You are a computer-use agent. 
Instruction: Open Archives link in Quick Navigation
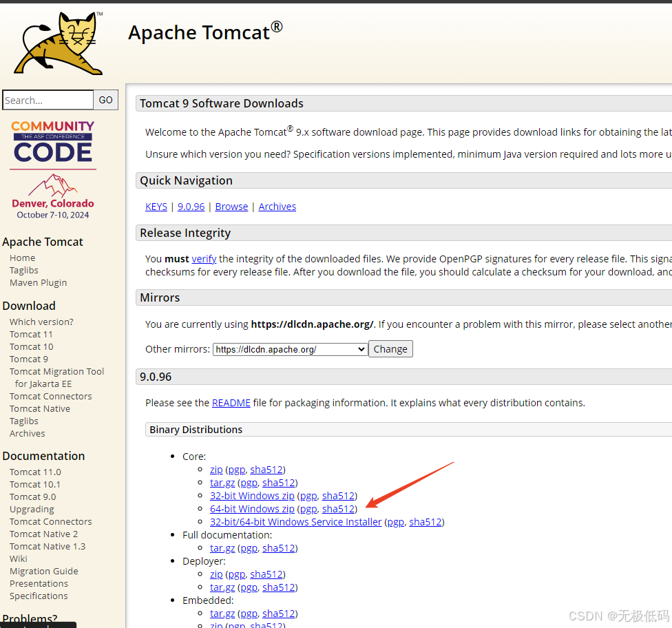[x=277, y=207]
